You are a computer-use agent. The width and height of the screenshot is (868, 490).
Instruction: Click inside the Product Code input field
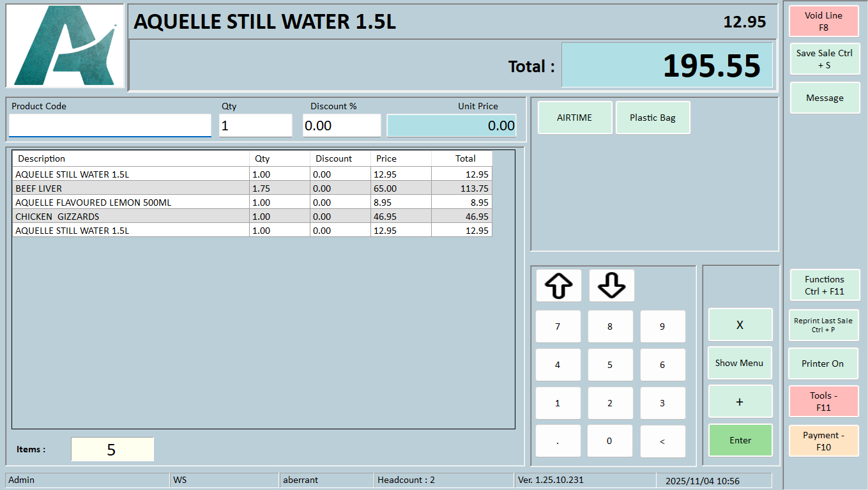(x=109, y=125)
